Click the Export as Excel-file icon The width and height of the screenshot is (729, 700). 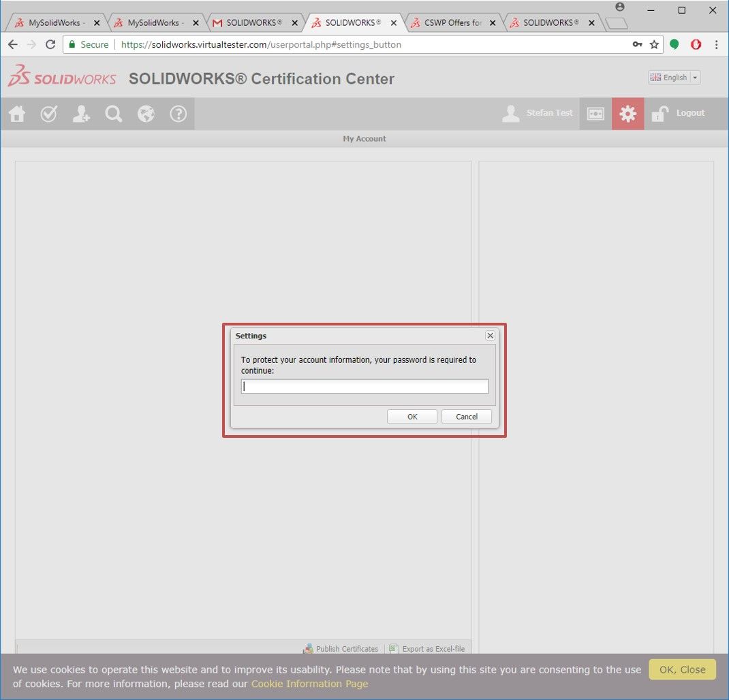(393, 648)
